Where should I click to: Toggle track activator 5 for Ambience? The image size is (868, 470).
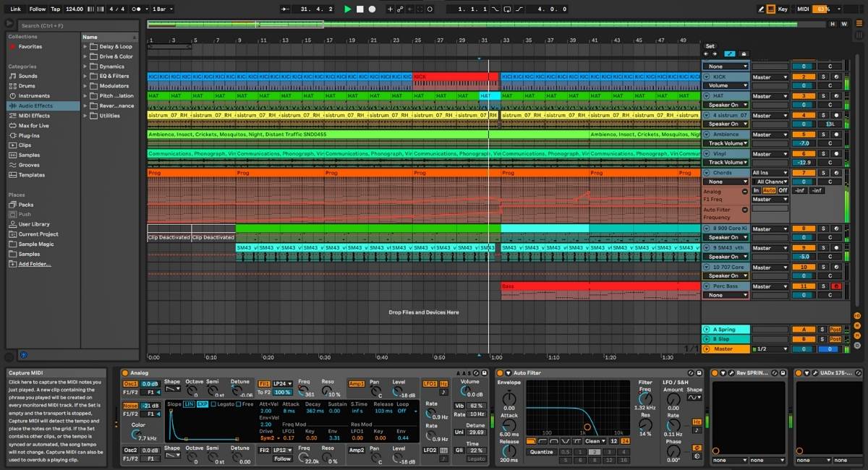coord(803,134)
